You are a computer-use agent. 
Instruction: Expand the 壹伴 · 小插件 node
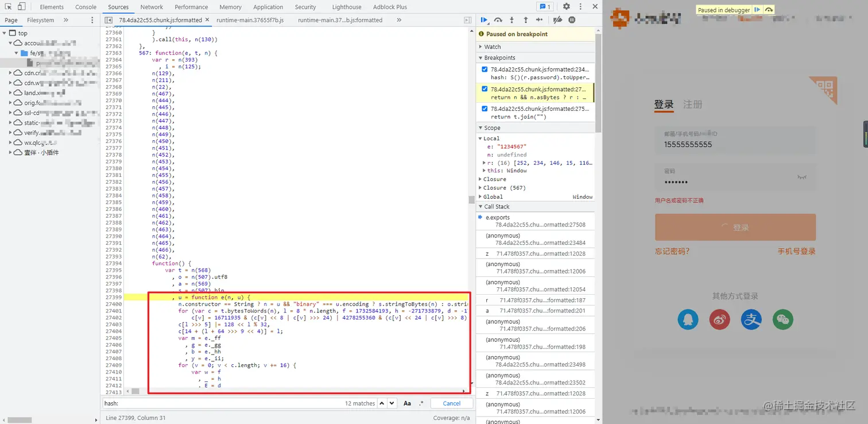(11, 153)
